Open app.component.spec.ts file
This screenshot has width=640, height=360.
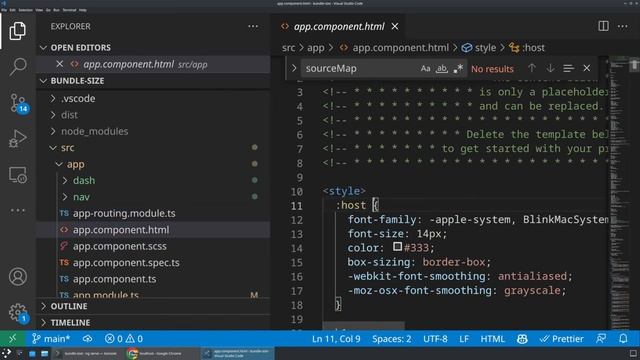[x=126, y=262]
